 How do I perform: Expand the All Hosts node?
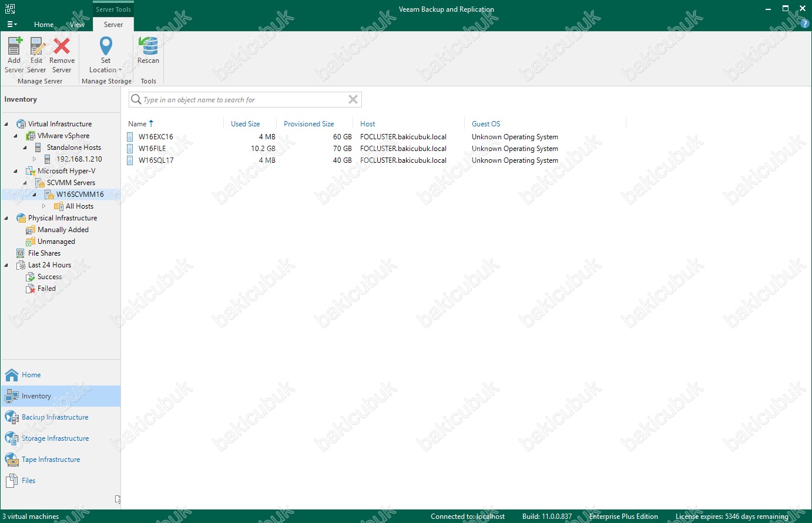click(x=44, y=206)
